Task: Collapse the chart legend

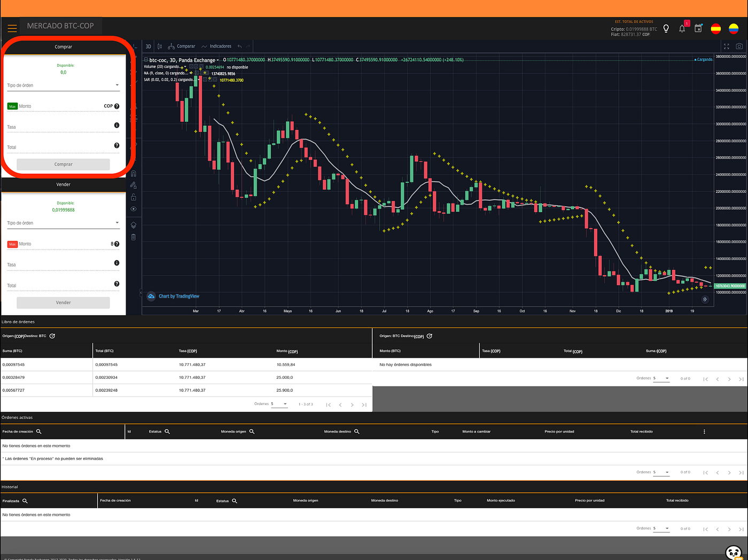Action: point(146,60)
